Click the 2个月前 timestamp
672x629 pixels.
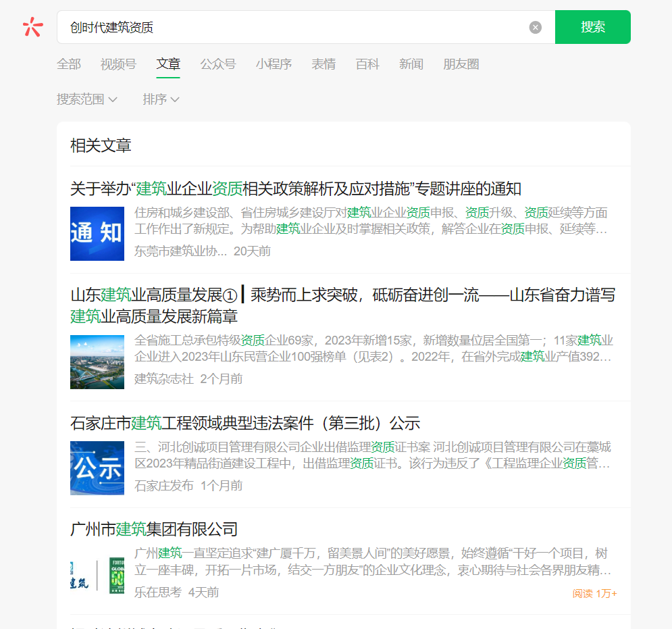(x=221, y=379)
